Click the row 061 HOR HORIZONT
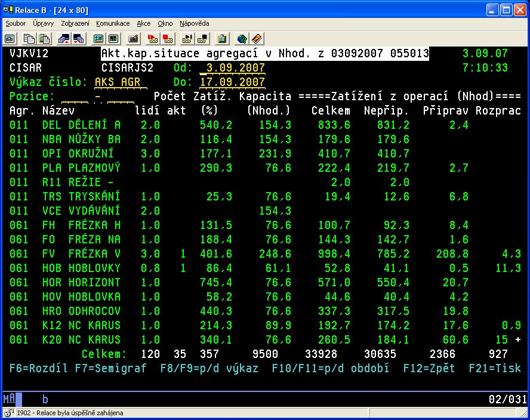The height and width of the screenshot is (420, 530). pos(265,282)
